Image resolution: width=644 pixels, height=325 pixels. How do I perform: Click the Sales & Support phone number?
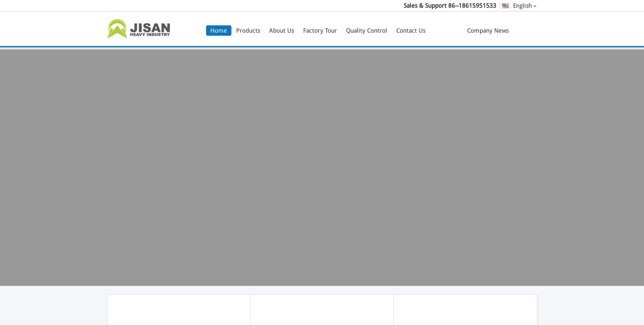pos(450,6)
